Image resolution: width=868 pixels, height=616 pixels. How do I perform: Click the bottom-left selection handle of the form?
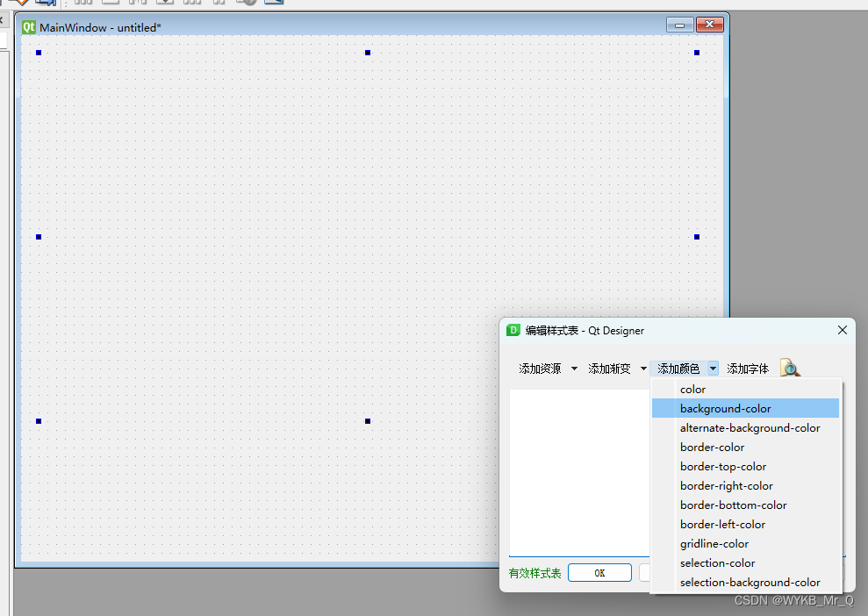pos(39,421)
